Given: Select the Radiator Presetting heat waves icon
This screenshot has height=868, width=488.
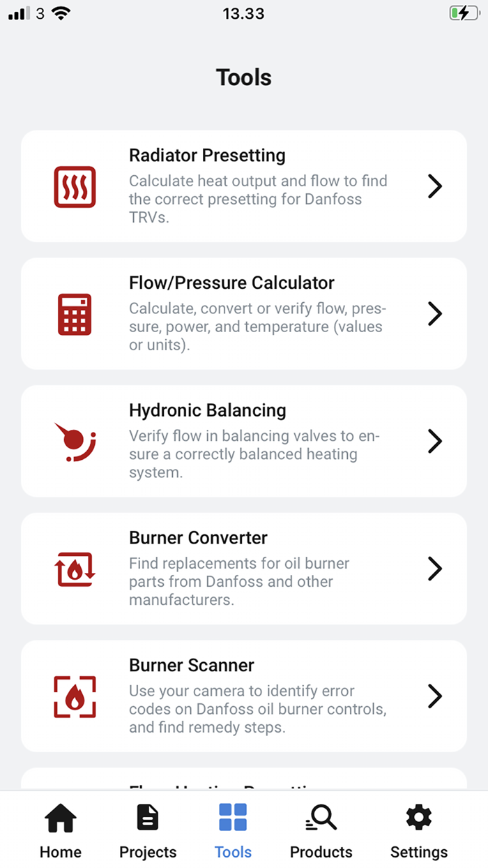Looking at the screenshot, I should [x=75, y=186].
